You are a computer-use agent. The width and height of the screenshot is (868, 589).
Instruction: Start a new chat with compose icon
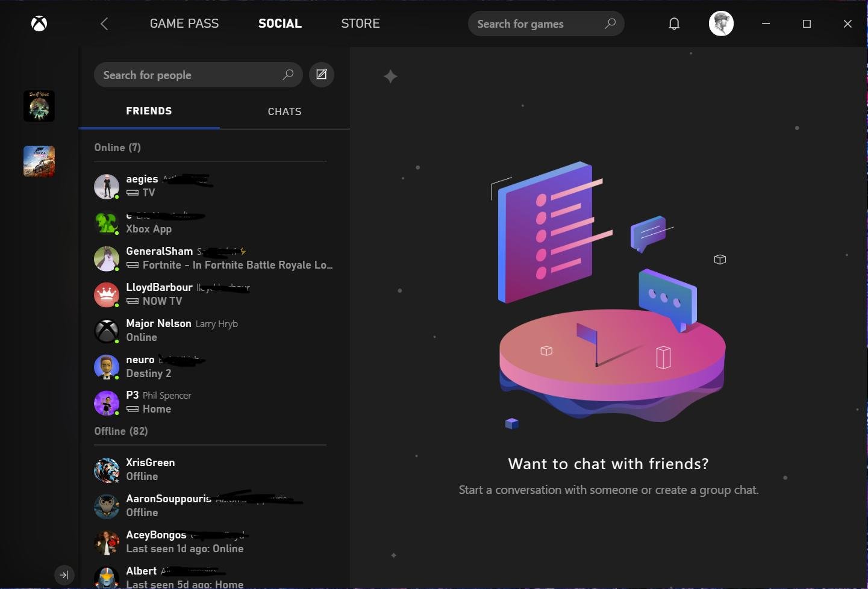(322, 75)
